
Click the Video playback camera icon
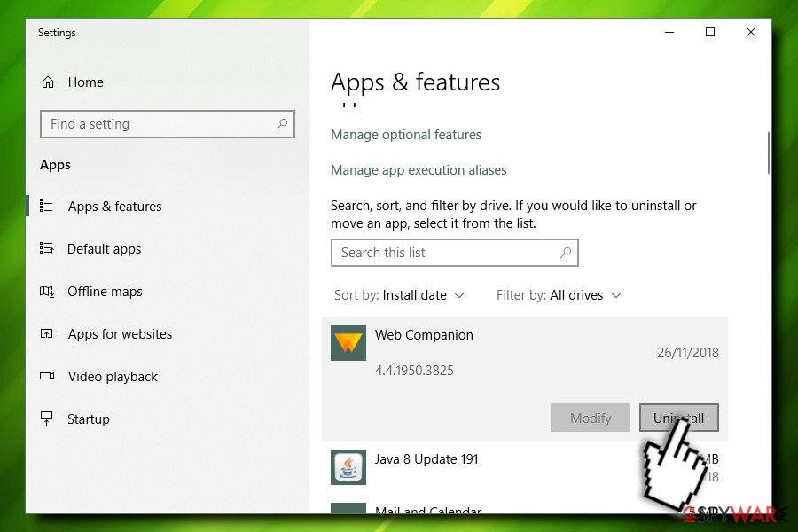(x=47, y=376)
